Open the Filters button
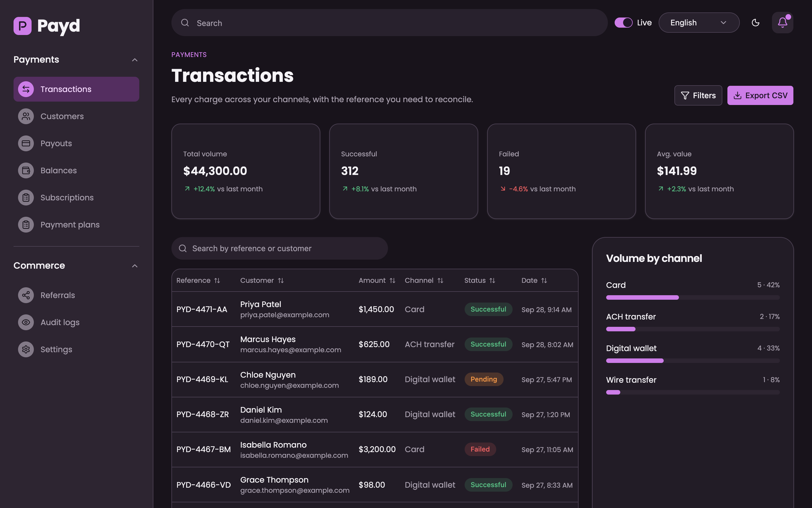 click(698, 95)
